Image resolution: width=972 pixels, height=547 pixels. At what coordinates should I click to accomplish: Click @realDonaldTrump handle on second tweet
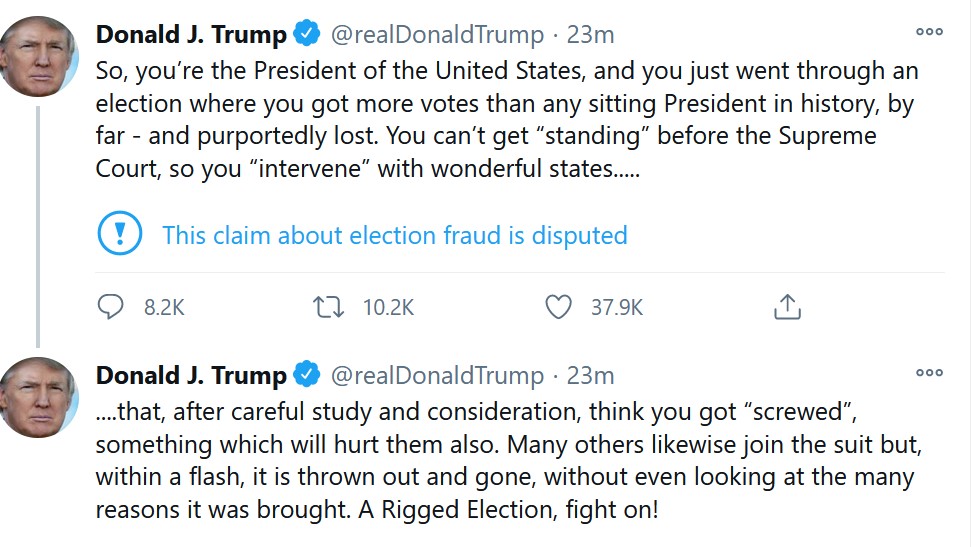(x=436, y=376)
